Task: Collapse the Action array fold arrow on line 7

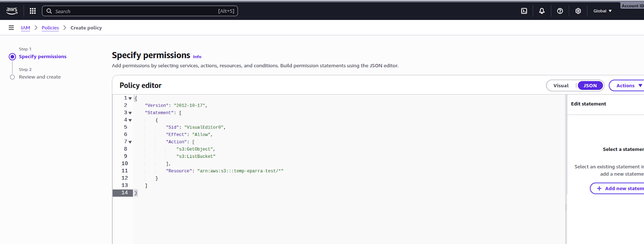Action: 130,142
